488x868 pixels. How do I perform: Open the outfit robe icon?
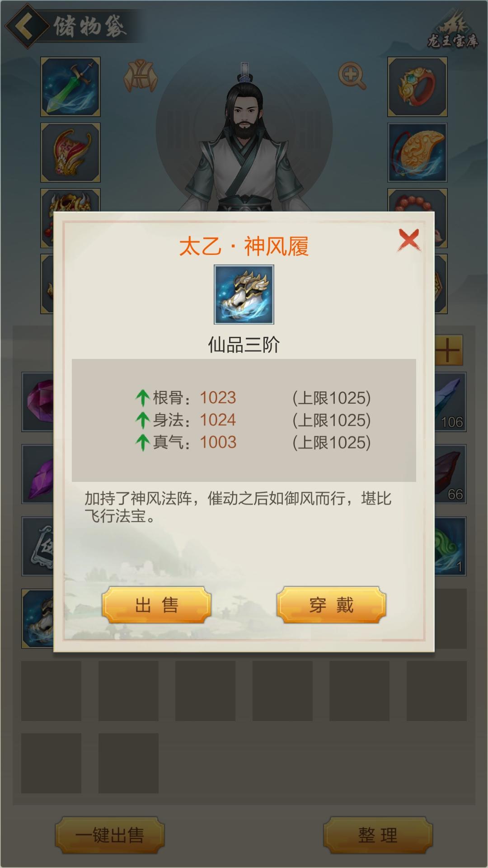[x=141, y=75]
